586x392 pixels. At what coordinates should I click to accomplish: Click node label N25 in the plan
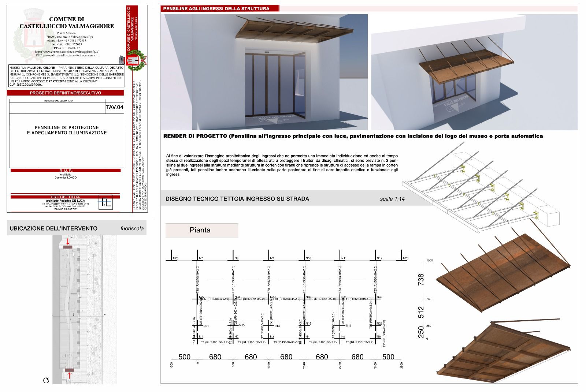tap(175, 258)
